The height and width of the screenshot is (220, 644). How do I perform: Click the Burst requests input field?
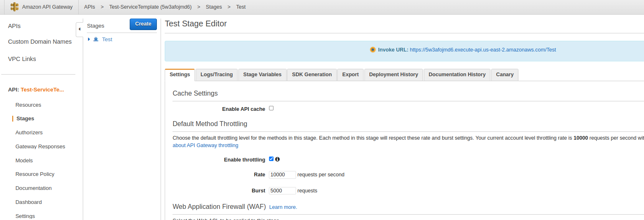tap(282, 191)
